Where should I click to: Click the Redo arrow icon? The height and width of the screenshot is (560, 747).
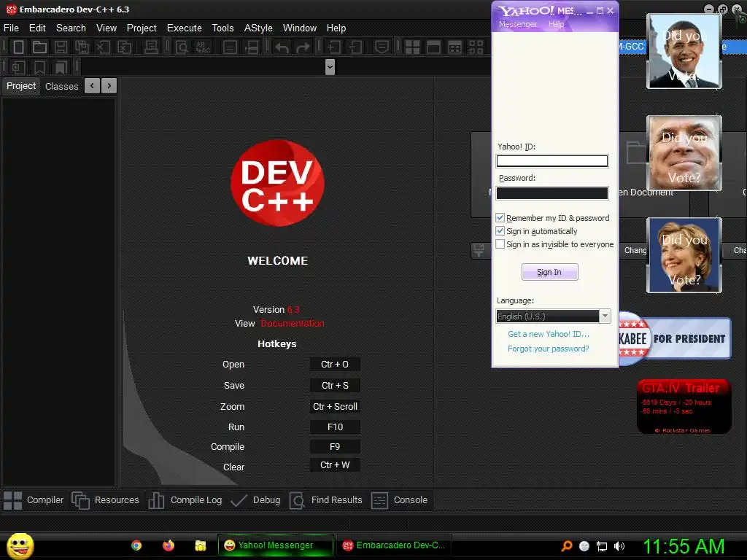point(303,47)
